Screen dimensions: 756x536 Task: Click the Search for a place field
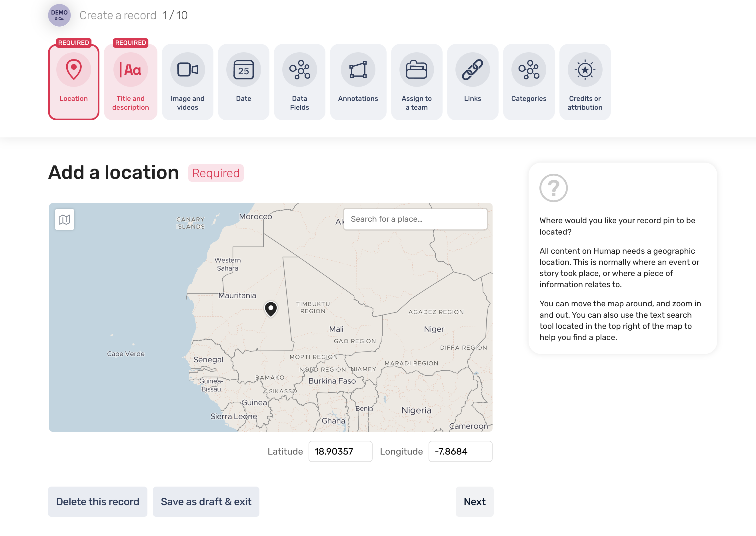415,219
